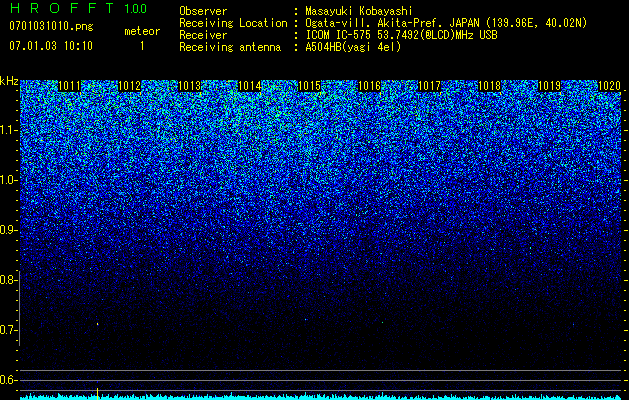Viewport: 629px width, 400px height.
Task: Click time marker 1020
Action: pyautogui.click(x=609, y=86)
